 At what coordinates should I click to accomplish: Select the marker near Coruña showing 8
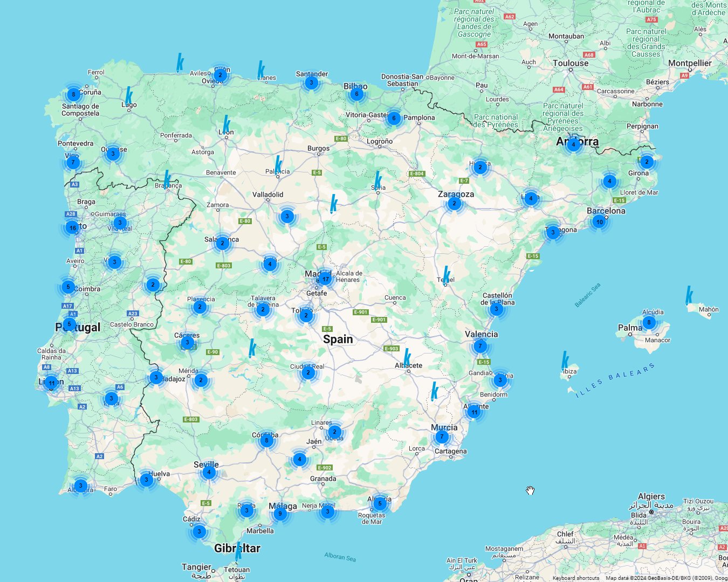73,94
